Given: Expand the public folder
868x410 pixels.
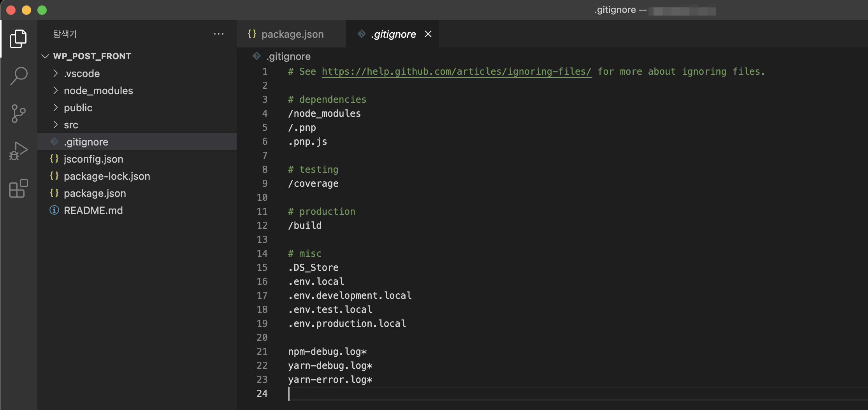Looking at the screenshot, I should coord(55,107).
